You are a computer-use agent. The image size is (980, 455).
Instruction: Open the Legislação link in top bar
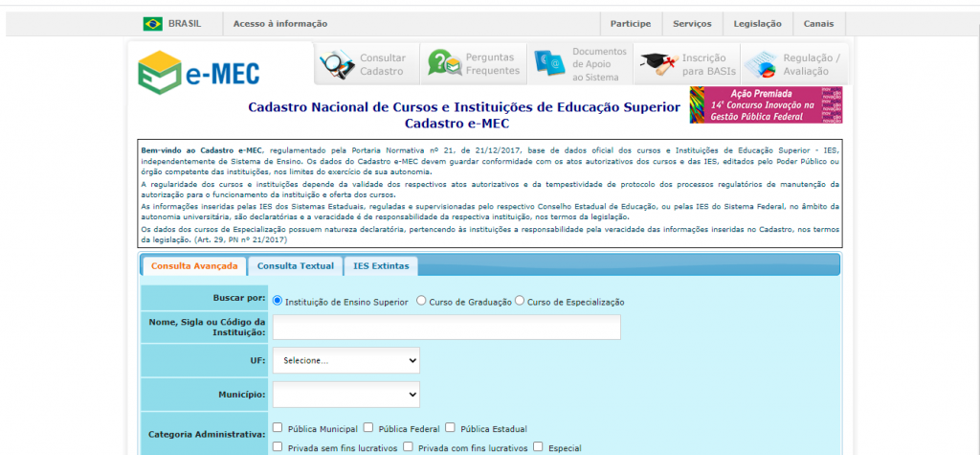pyautogui.click(x=757, y=24)
